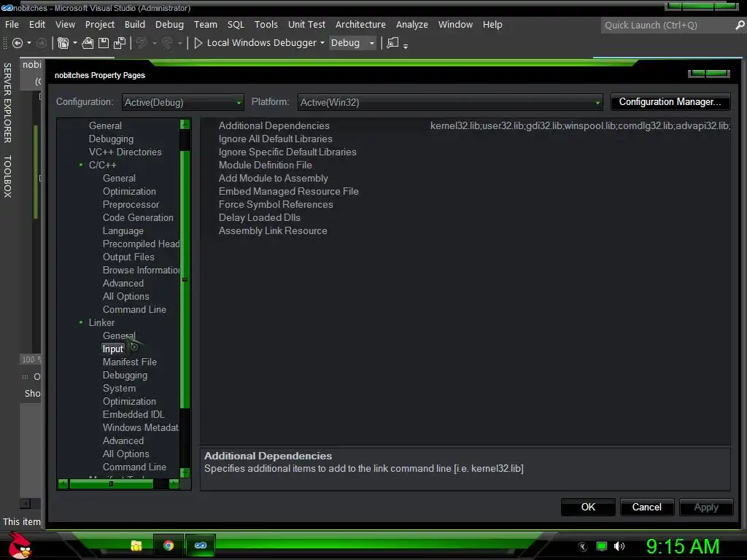
Task: Click the OK button
Action: click(588, 507)
